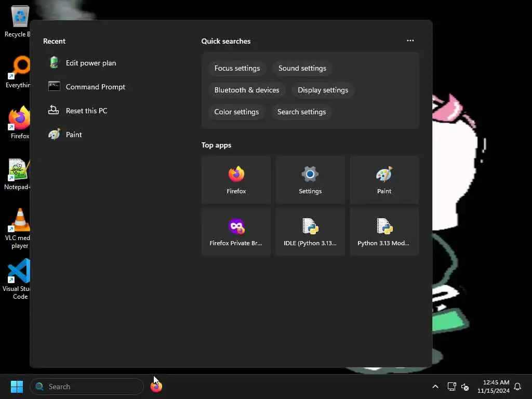This screenshot has height=399, width=532.
Task: Select the Visual Studio Code shortcut
Action: pyautogui.click(x=18, y=279)
